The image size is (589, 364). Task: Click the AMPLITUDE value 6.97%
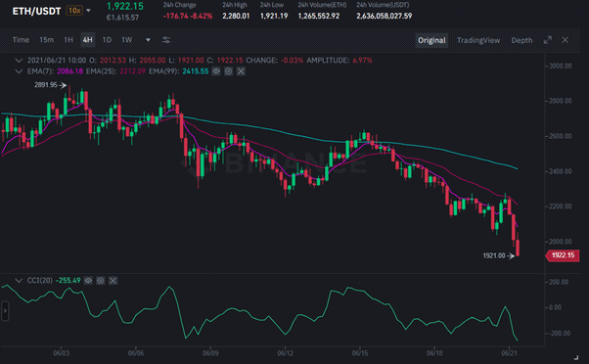[x=362, y=61]
